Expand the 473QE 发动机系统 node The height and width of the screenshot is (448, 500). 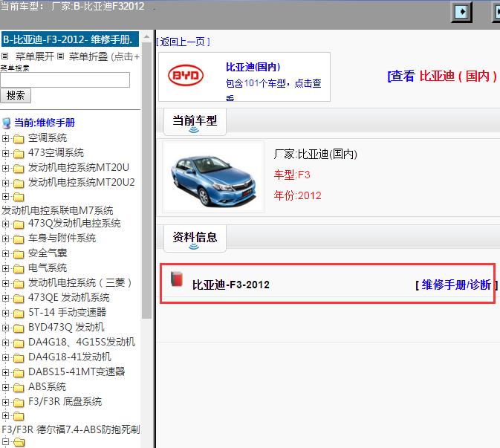click(5, 299)
